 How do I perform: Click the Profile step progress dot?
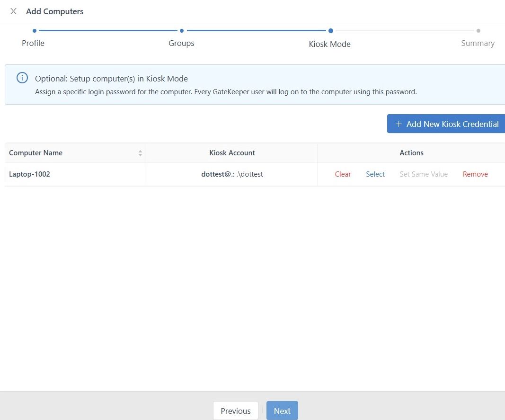tap(35, 31)
